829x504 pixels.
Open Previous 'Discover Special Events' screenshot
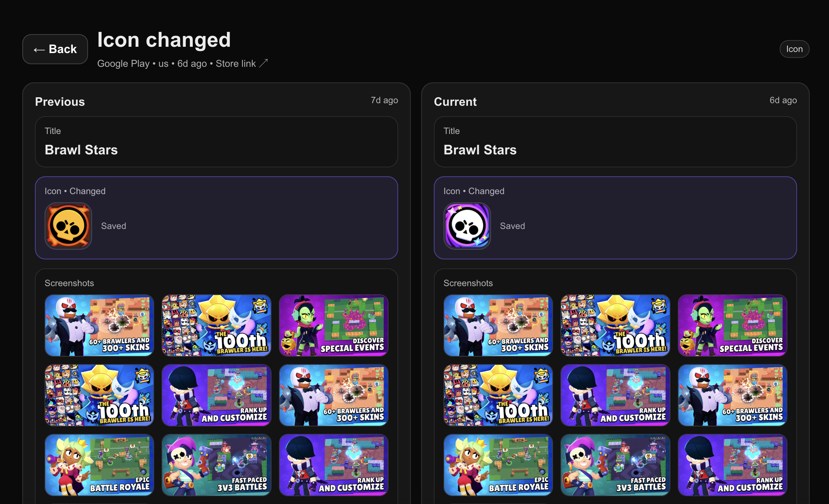334,325
